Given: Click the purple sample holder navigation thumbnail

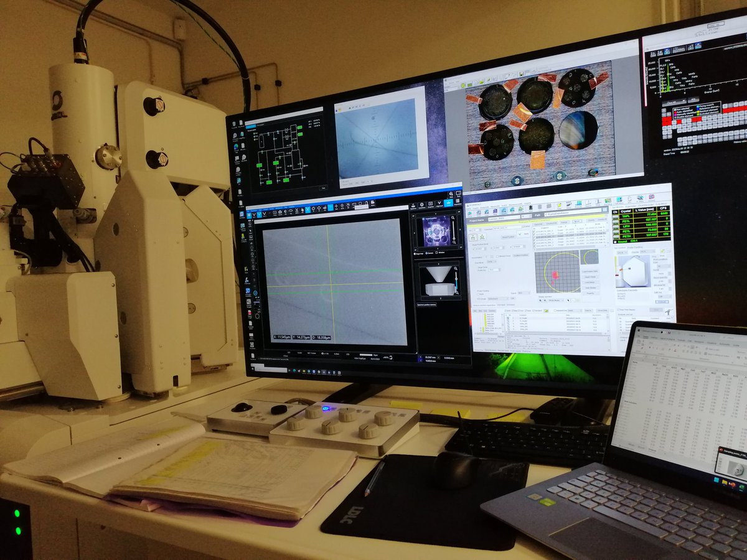Looking at the screenshot, I should pos(437,231).
